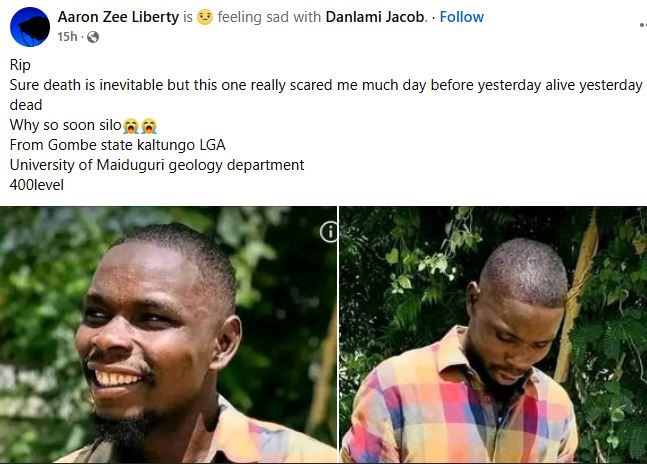Click the 'University of Maiduguri geology department' text
Screen dimensions: 647x464
[x=157, y=165]
